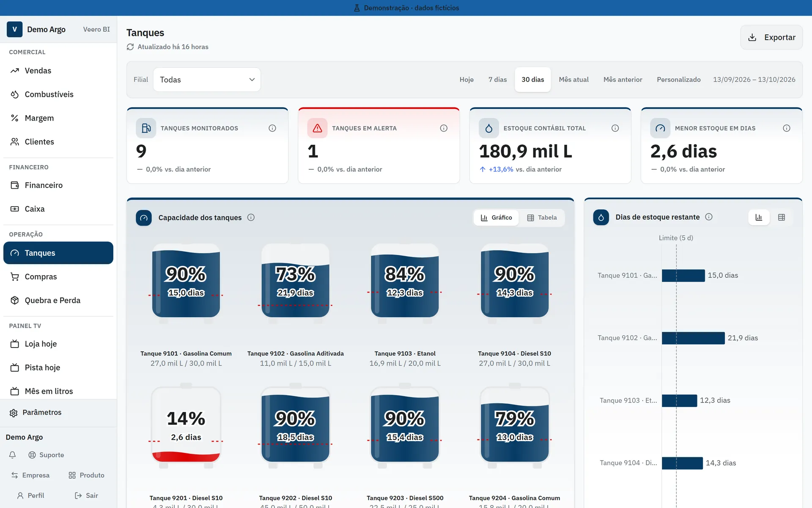Screen dimensions: 812x508
Task: Open Parâmetros settings
Action: [58, 413]
